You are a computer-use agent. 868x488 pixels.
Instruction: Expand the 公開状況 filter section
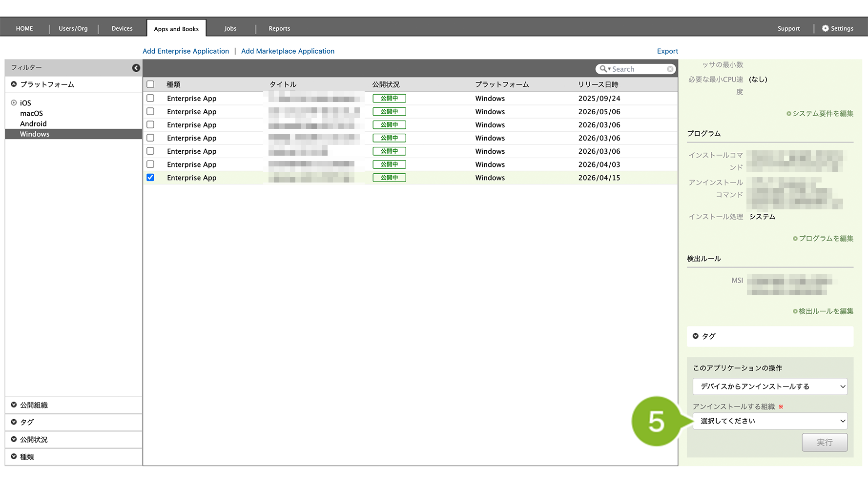74,440
